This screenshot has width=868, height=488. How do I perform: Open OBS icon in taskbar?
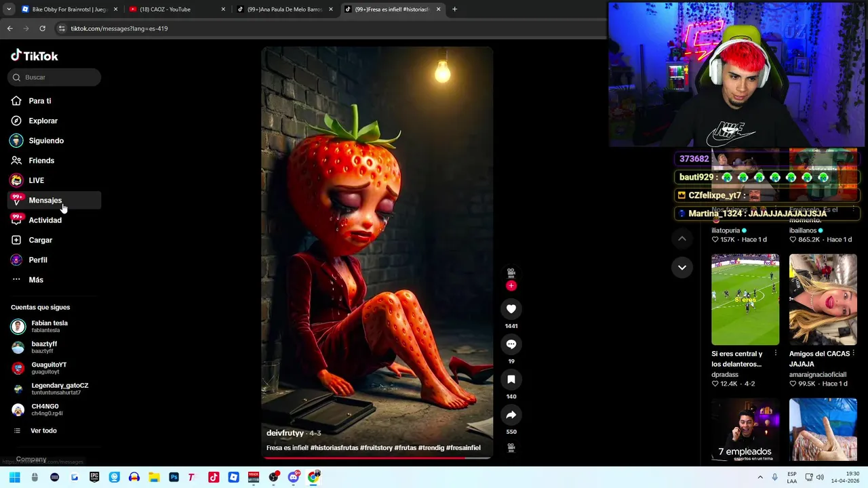coord(273,477)
